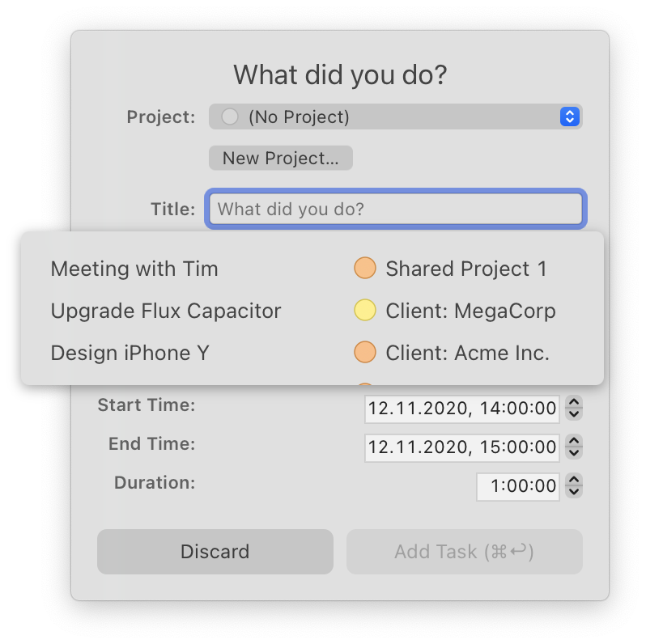Click the New Project button
646x644 pixels.
coord(280,158)
